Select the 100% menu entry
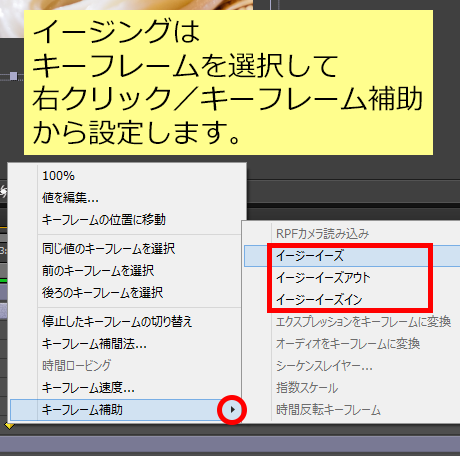460x456 pixels. pyautogui.click(x=126, y=176)
